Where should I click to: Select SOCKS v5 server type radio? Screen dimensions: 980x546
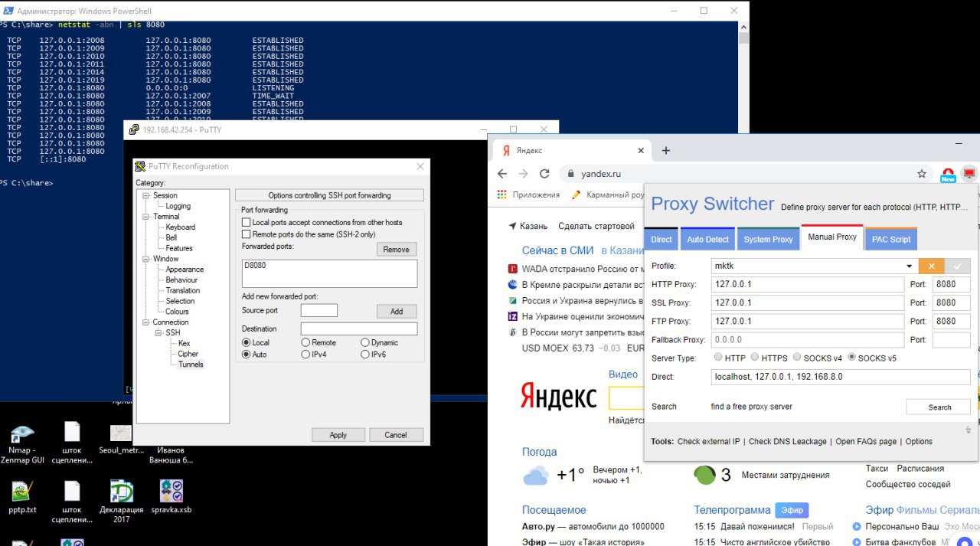click(x=852, y=357)
